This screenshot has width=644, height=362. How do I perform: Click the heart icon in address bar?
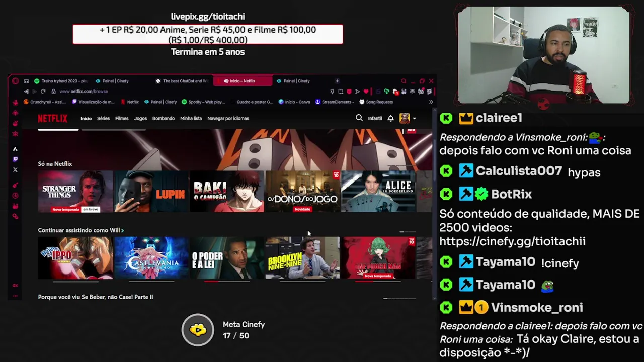tap(366, 92)
